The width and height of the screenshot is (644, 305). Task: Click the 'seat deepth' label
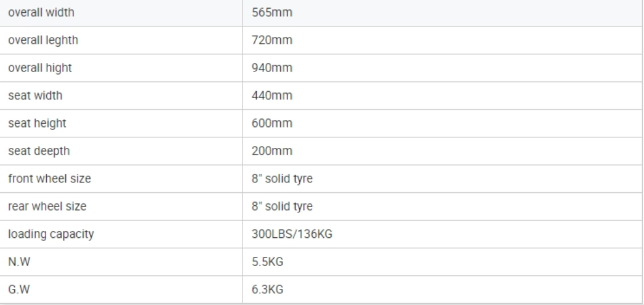tap(39, 151)
